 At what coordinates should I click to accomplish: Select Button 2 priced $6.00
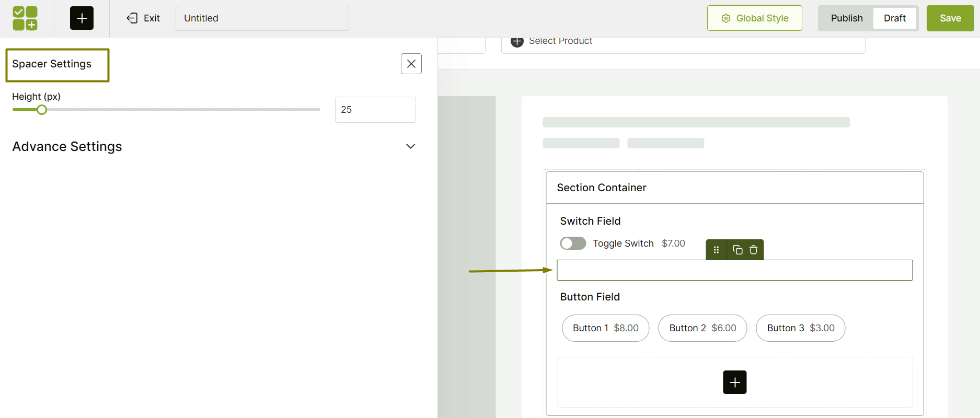tap(702, 328)
